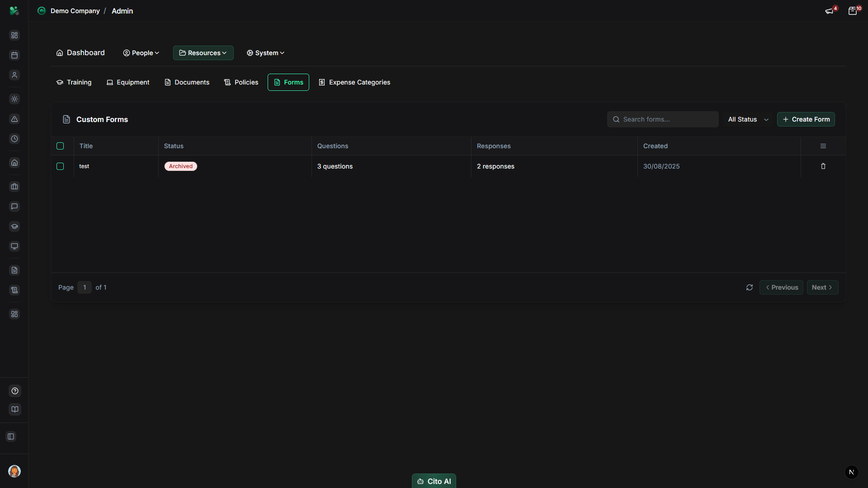Select the graduation cap training icon

[14, 226]
